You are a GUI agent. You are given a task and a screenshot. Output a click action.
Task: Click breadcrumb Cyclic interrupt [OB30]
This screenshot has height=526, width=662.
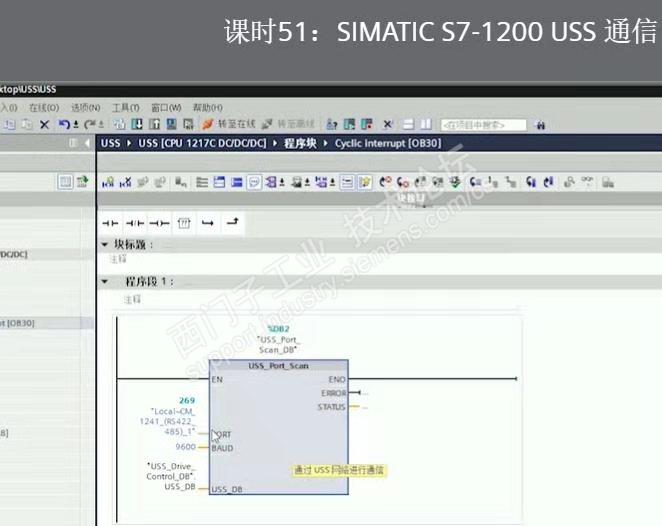(388, 144)
